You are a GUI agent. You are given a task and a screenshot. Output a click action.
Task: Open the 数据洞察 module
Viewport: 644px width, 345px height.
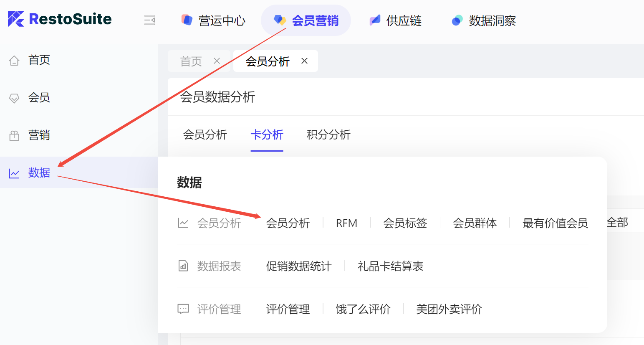tap(484, 20)
